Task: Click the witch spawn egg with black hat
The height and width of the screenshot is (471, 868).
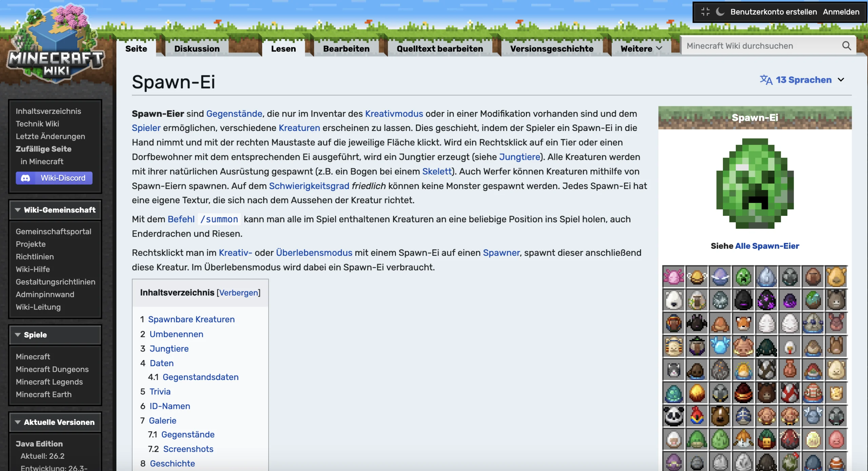Action: coord(697,346)
